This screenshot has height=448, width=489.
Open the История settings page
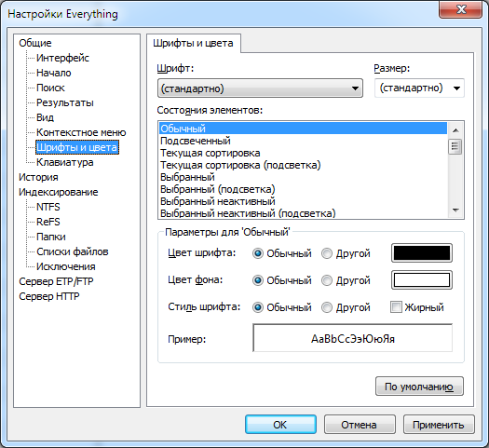(38, 177)
